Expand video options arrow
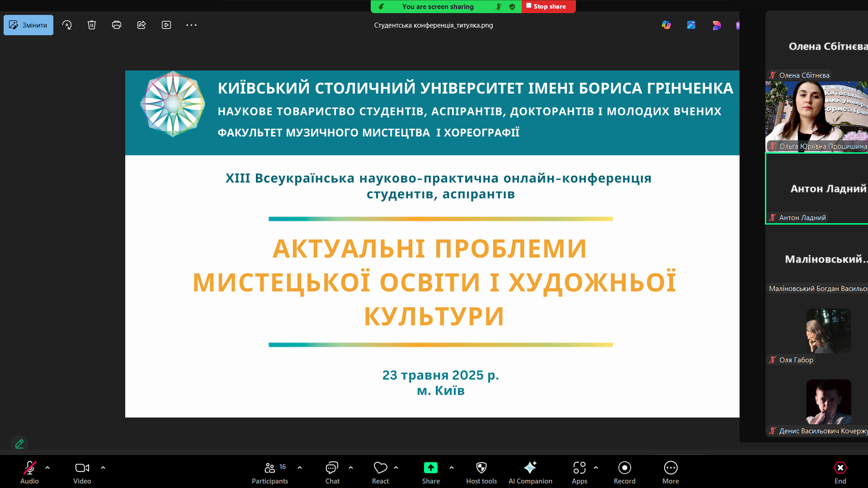The width and height of the screenshot is (868, 488). click(x=103, y=468)
